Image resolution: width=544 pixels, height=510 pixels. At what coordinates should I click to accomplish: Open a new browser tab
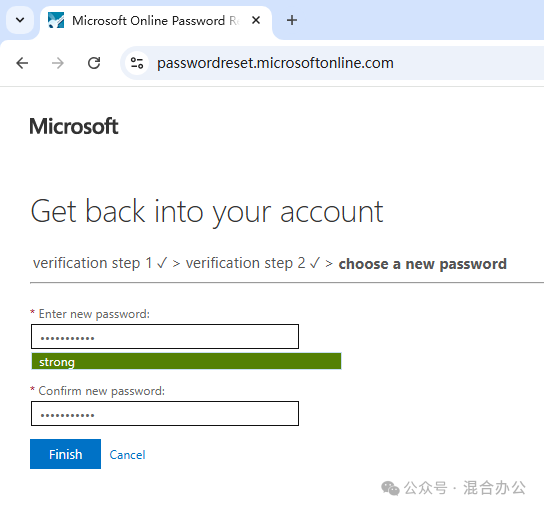click(292, 20)
